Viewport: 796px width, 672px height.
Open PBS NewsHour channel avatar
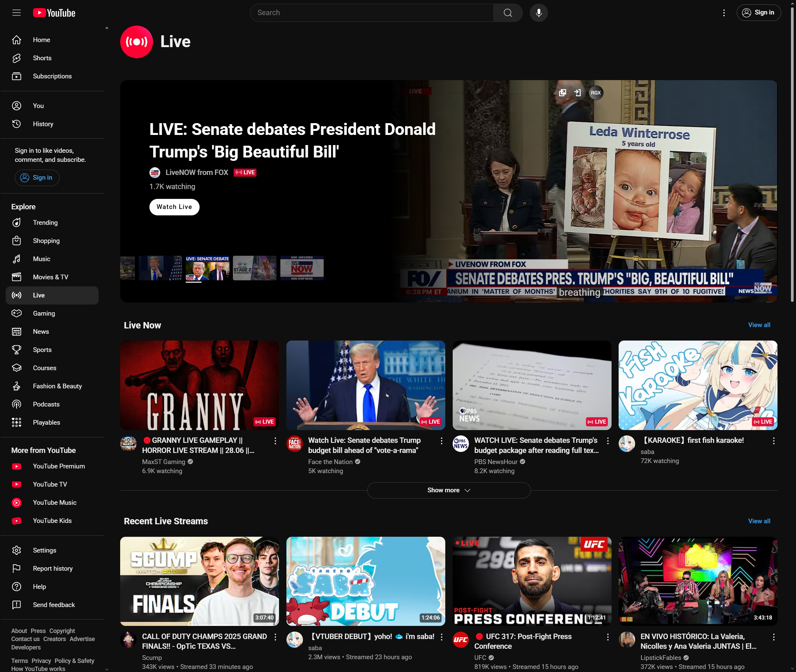[x=461, y=444]
